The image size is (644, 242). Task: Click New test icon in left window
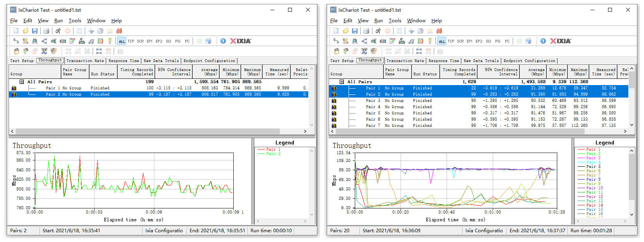point(16,31)
